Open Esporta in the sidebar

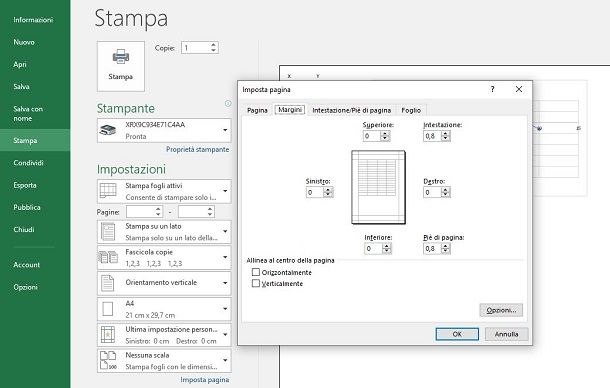coord(25,185)
